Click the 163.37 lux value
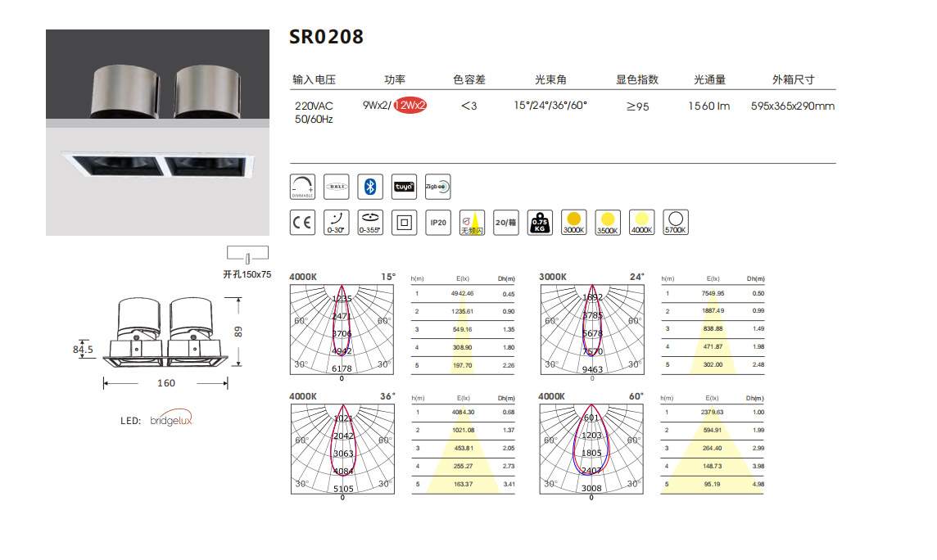Screen dimensions: 937x560 pos(463,484)
